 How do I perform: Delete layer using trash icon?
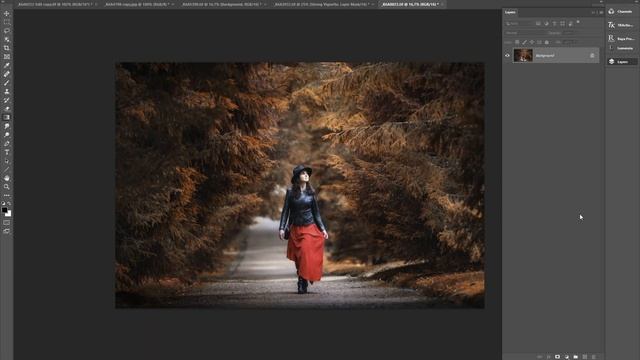coord(593,357)
